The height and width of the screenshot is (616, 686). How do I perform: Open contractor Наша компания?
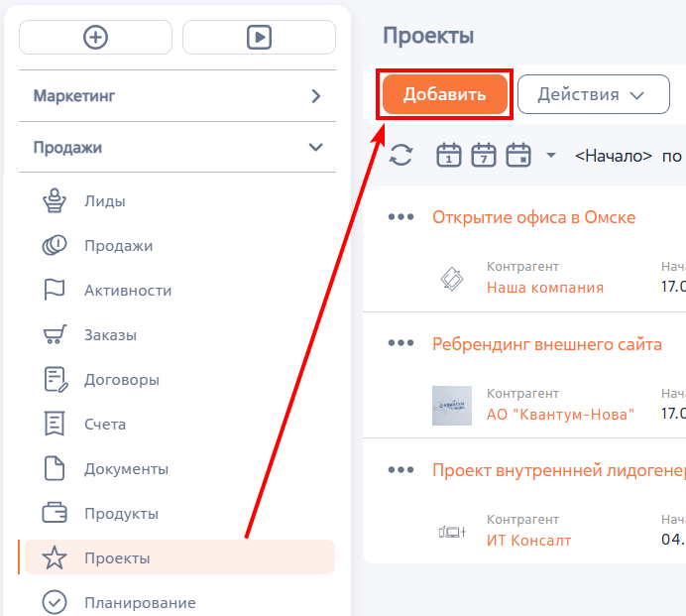click(545, 288)
